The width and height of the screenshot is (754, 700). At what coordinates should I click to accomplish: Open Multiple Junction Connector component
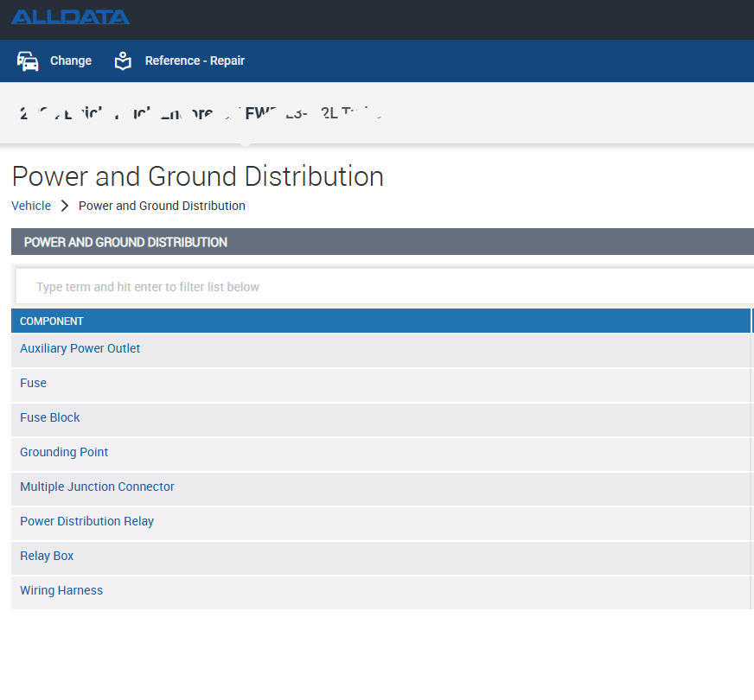tap(97, 487)
